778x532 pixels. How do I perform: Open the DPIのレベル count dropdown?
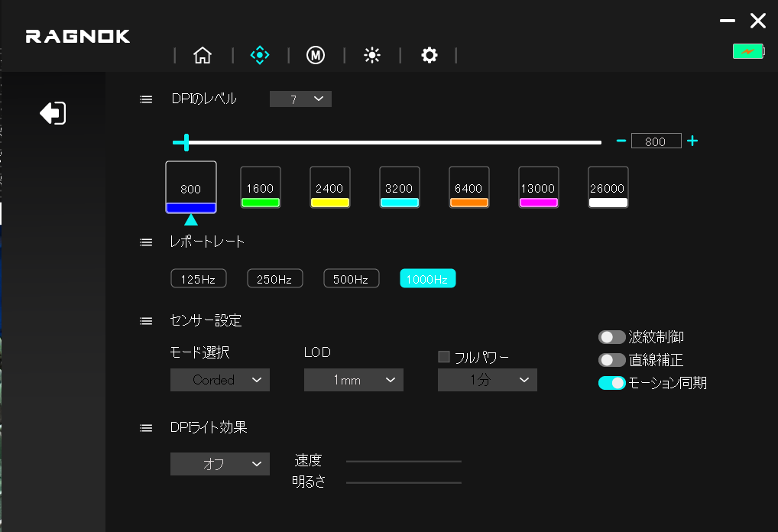(300, 99)
